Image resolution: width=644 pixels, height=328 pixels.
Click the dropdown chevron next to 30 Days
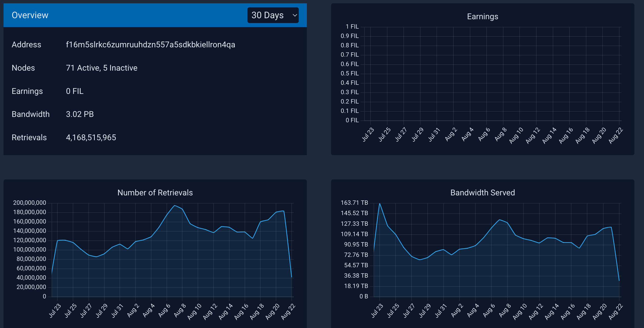coord(295,15)
